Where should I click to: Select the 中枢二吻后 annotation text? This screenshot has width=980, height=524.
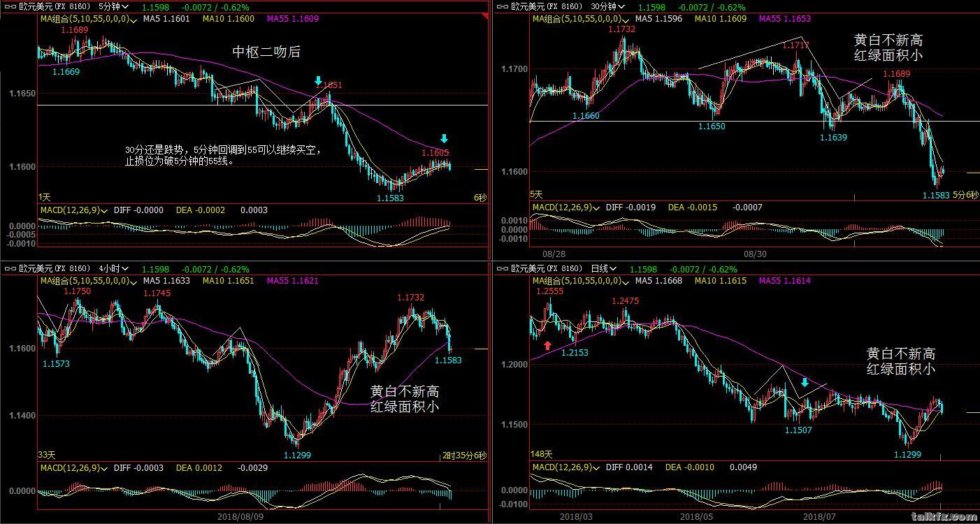click(x=266, y=52)
